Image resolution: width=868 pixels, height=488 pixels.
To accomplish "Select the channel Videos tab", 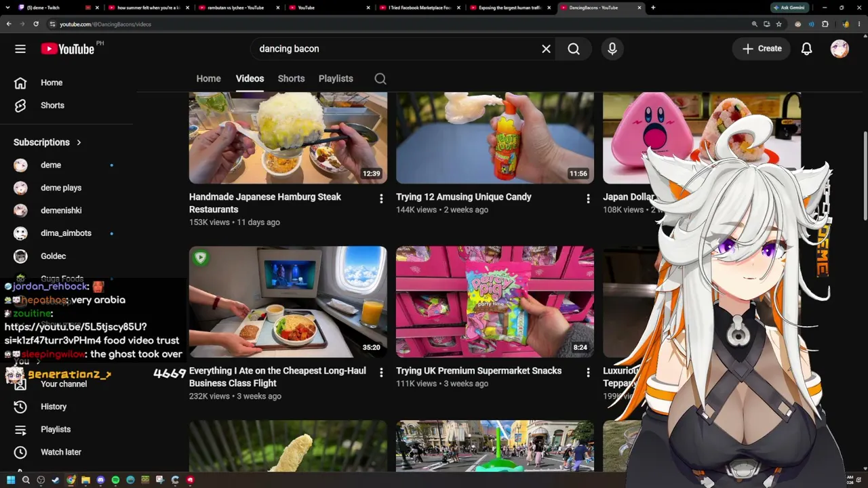I will pos(250,79).
